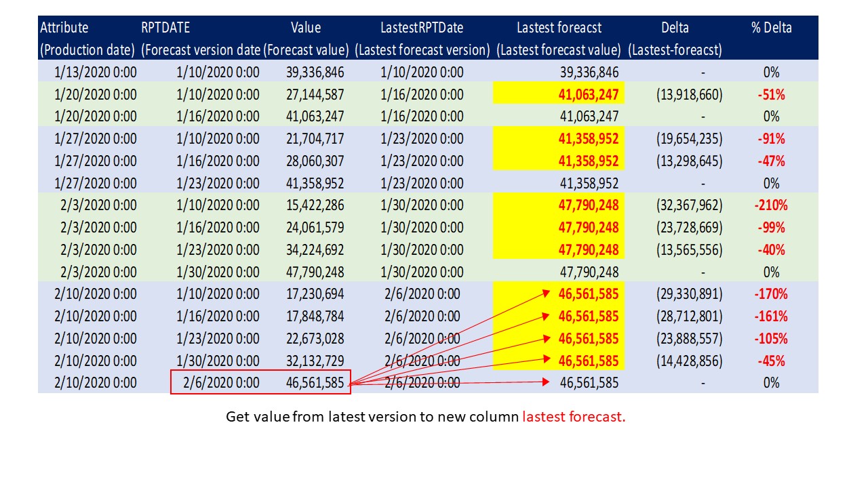Select Delta cell (23,728,669)
This screenshot has width=868, height=488.
(690, 228)
